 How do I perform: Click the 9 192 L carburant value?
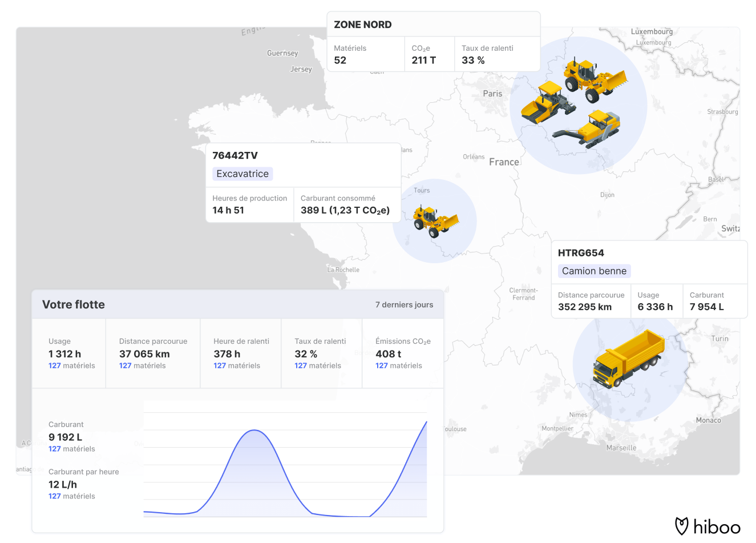(65, 437)
